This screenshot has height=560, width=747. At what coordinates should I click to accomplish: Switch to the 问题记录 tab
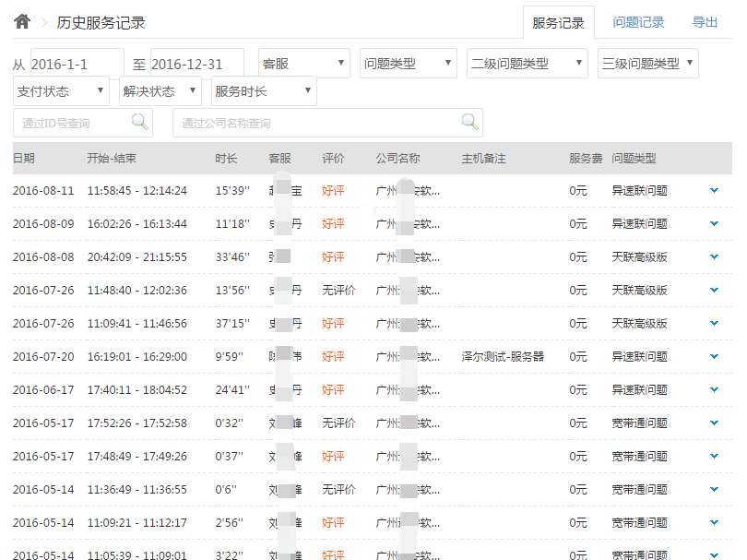click(x=638, y=23)
